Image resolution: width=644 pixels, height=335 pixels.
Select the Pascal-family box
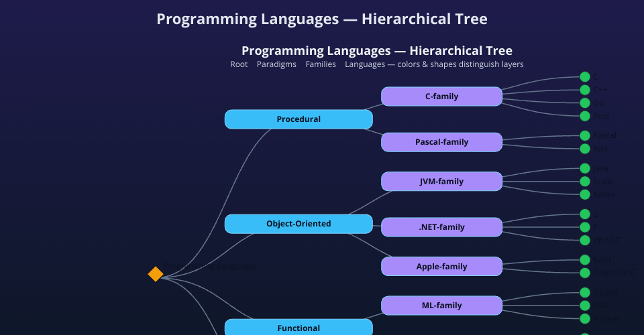(441, 142)
